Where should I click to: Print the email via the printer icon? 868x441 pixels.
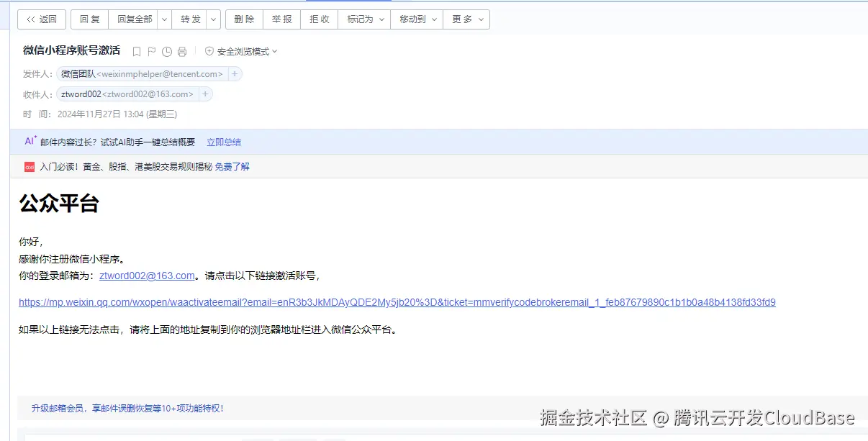coord(182,52)
